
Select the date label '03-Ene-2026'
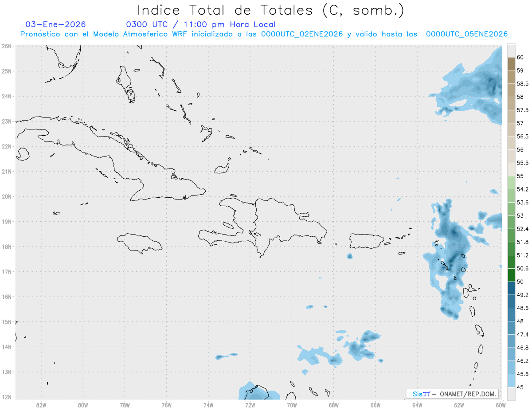pos(56,24)
